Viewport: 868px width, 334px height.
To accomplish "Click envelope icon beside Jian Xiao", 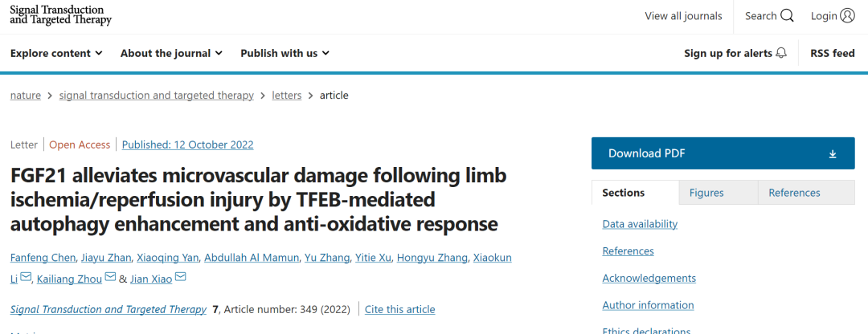I will point(180,278).
